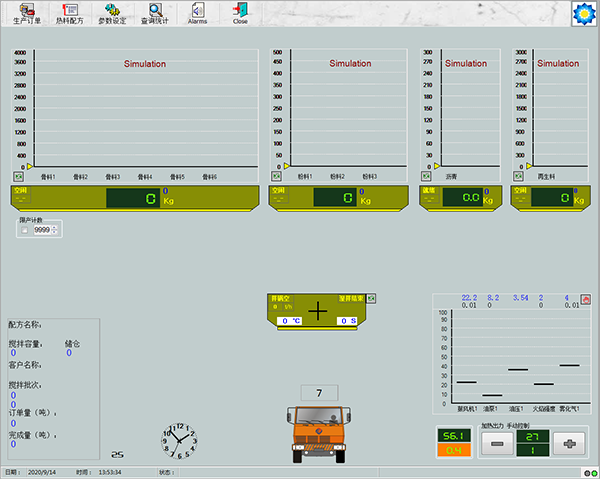Viewport: 600px width, 479px height.
Task: Click the small icon below the aggregate chart
Action: (17, 178)
